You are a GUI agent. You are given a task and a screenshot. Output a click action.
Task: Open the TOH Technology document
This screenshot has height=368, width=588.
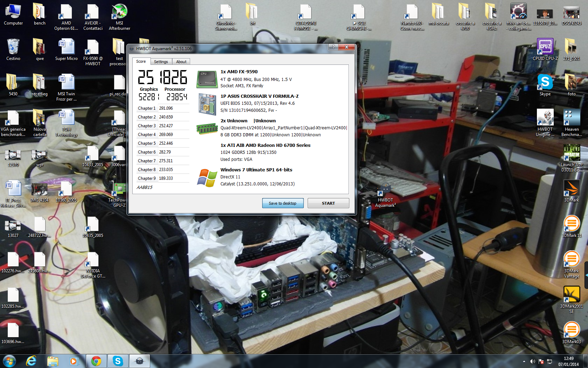click(66, 123)
